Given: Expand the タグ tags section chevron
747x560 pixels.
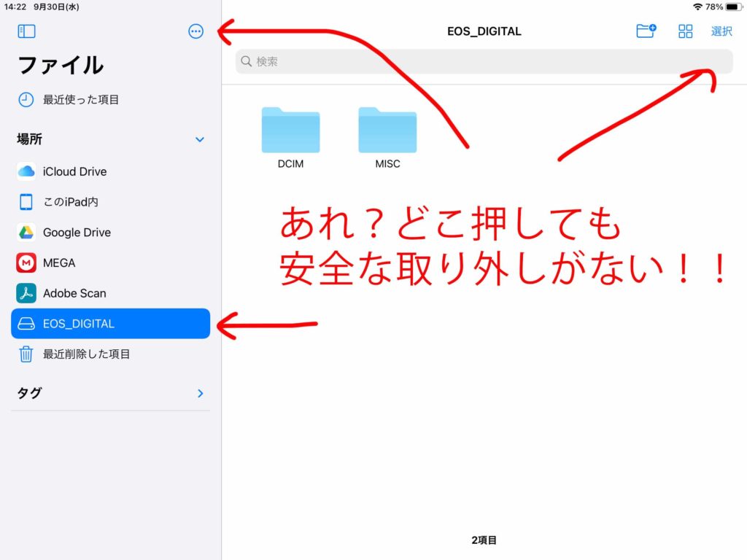Looking at the screenshot, I should (x=200, y=393).
